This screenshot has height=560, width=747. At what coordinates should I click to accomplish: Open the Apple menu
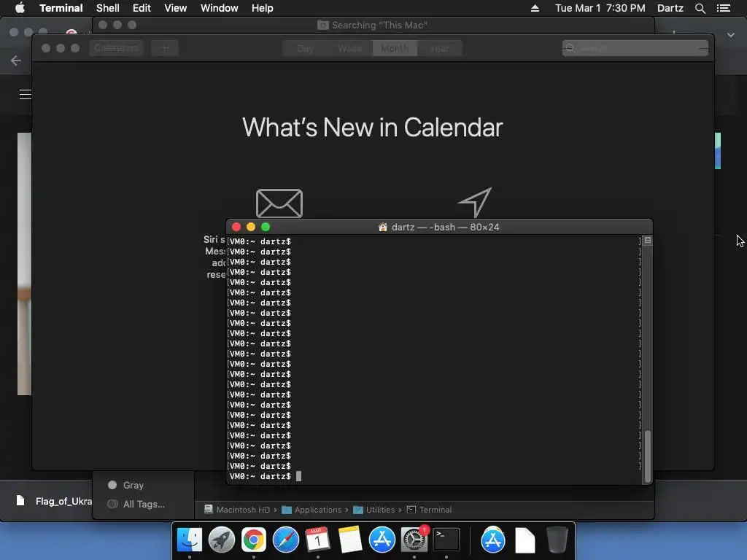point(20,8)
